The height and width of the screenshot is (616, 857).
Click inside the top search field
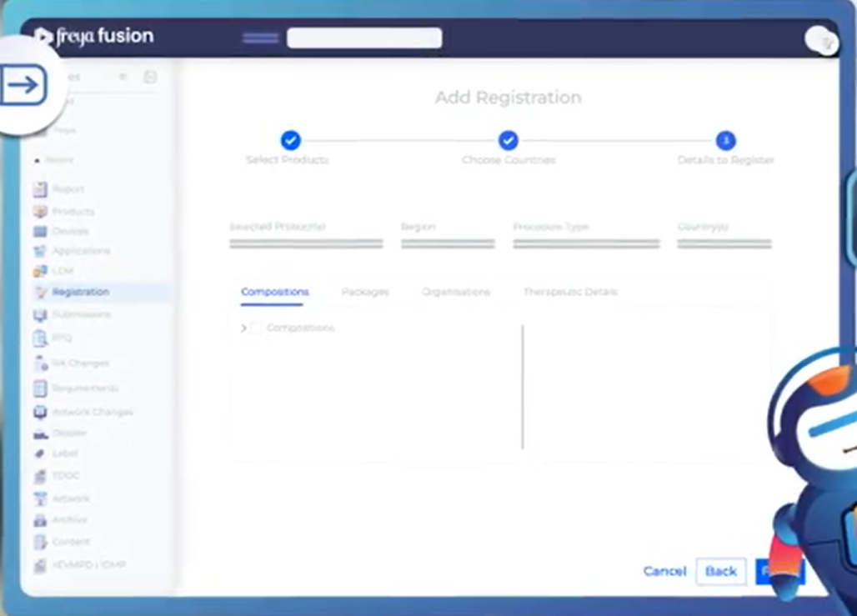(x=364, y=38)
